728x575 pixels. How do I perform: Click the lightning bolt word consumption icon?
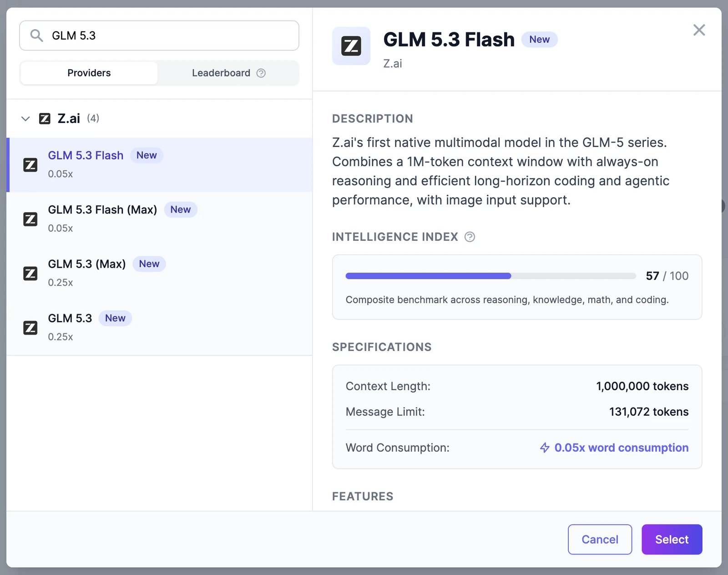click(545, 448)
